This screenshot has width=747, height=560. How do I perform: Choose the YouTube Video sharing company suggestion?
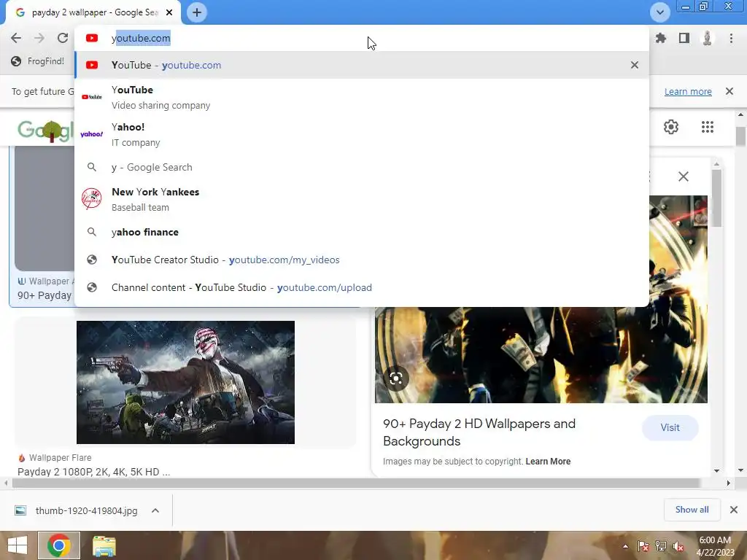pyautogui.click(x=362, y=97)
